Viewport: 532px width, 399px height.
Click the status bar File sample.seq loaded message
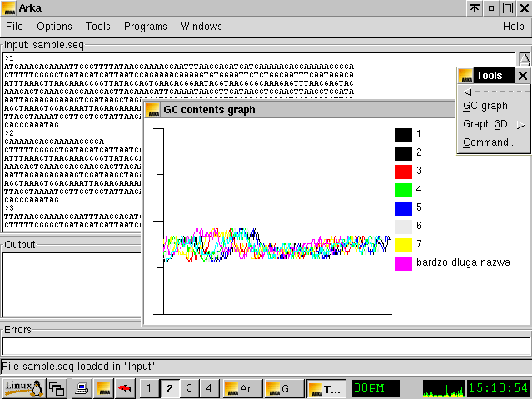[x=78, y=367]
